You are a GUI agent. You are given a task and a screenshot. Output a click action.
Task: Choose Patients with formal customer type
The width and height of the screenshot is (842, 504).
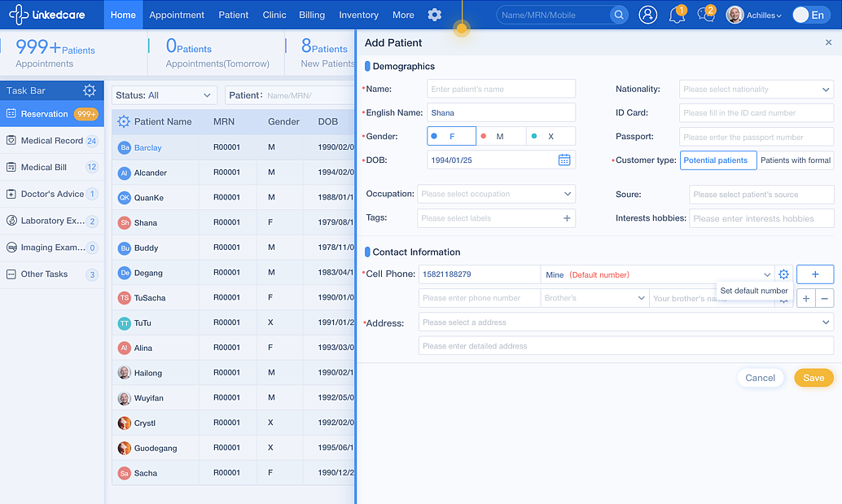tap(796, 160)
